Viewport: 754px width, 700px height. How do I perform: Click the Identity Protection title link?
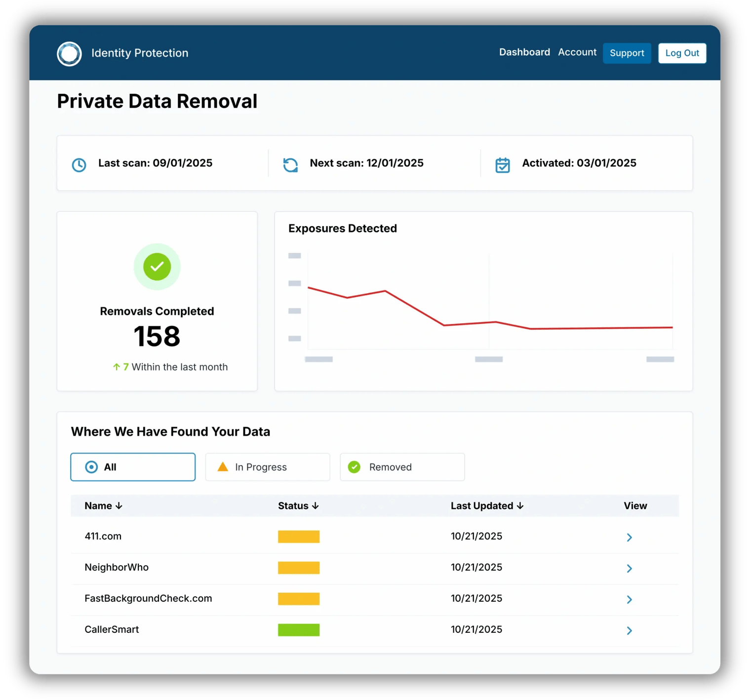tap(140, 53)
